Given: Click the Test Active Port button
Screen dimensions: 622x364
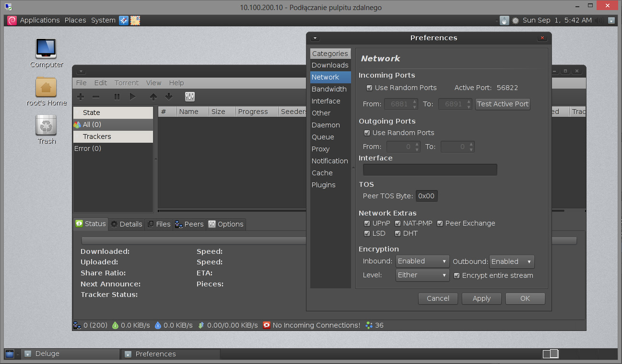Looking at the screenshot, I should click(503, 104).
